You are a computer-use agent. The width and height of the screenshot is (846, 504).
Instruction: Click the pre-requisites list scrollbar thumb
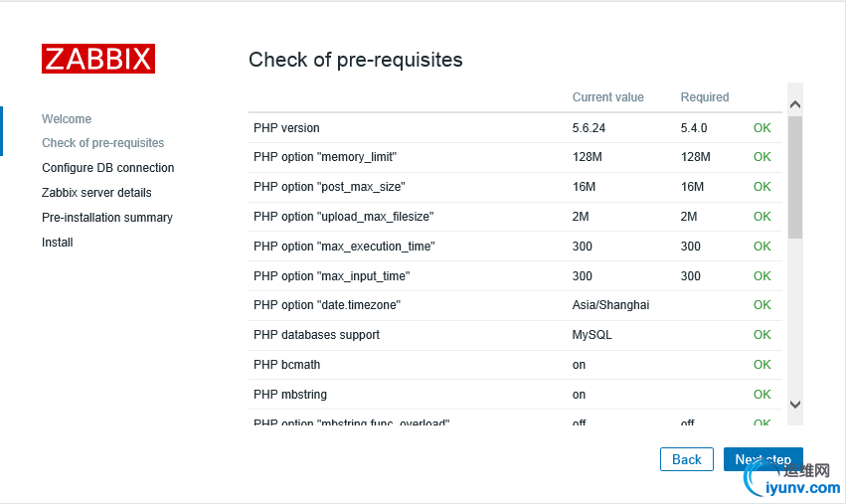tap(794, 177)
